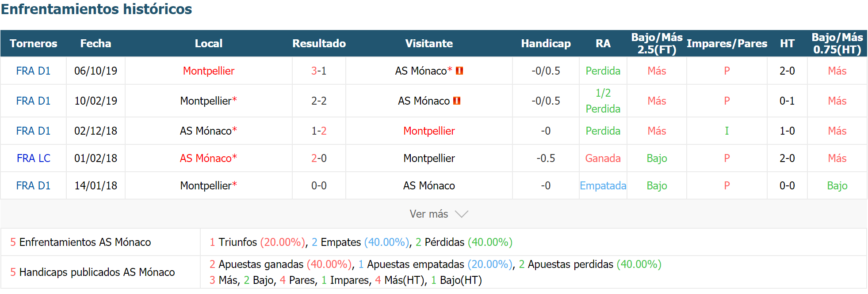The height and width of the screenshot is (294, 868).
Task: Select the 3-1 result score
Action: [319, 71]
